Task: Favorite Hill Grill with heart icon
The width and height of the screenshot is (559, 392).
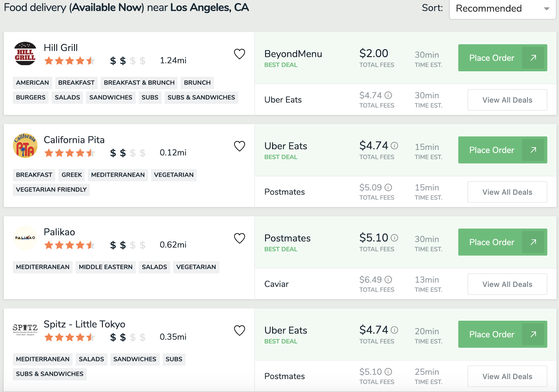Action: (x=239, y=54)
